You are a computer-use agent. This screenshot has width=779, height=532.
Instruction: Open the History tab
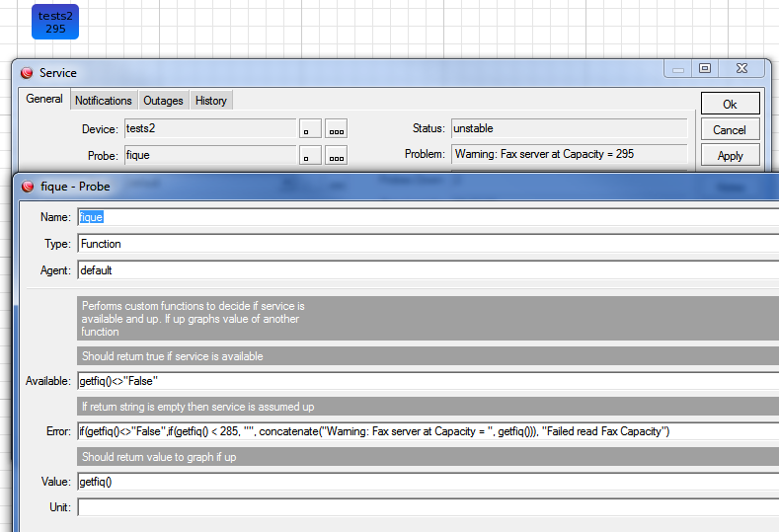(x=210, y=101)
